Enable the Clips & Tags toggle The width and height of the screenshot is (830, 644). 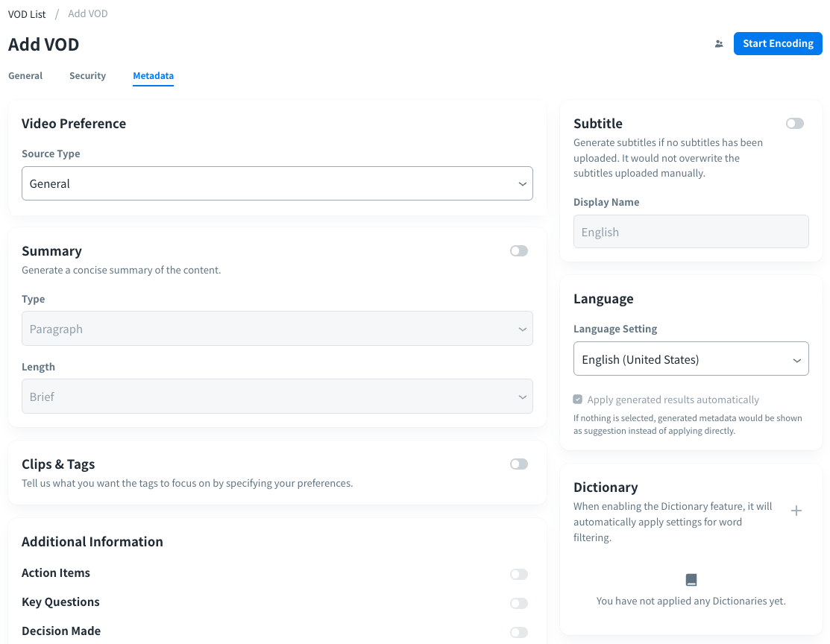518,464
